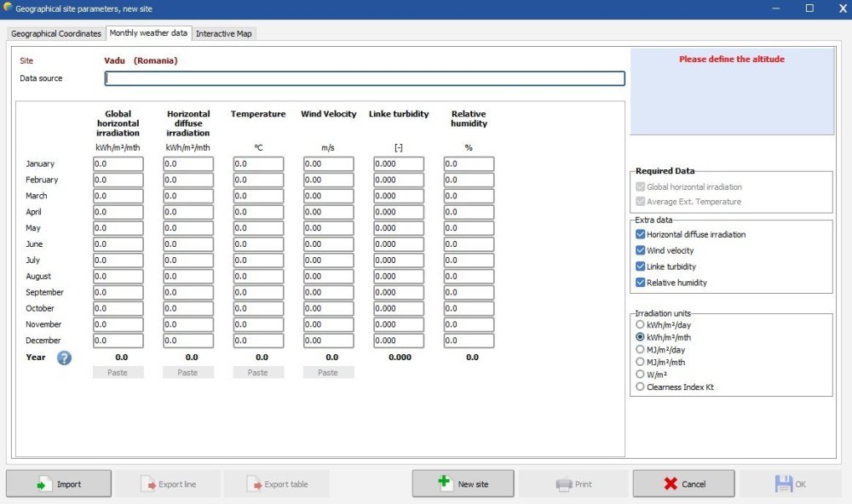Click Paste under Global horizontal irradiation
852x504 pixels.
pyautogui.click(x=118, y=372)
